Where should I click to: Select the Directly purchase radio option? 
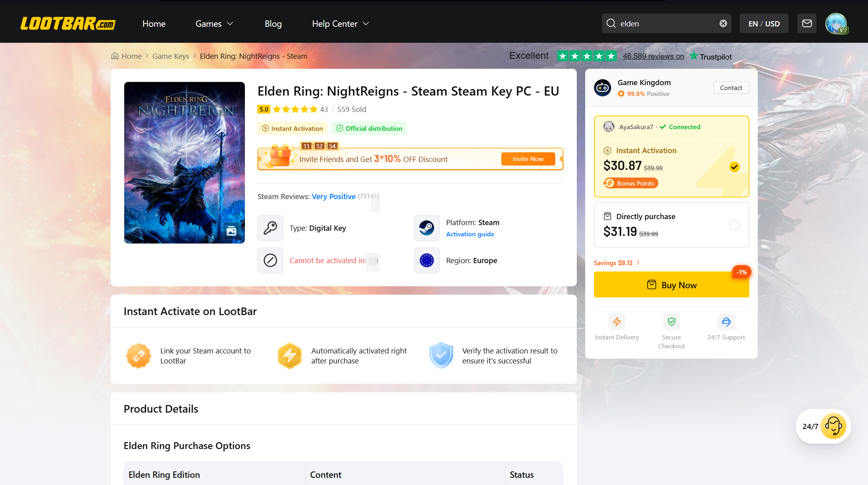[x=734, y=225]
